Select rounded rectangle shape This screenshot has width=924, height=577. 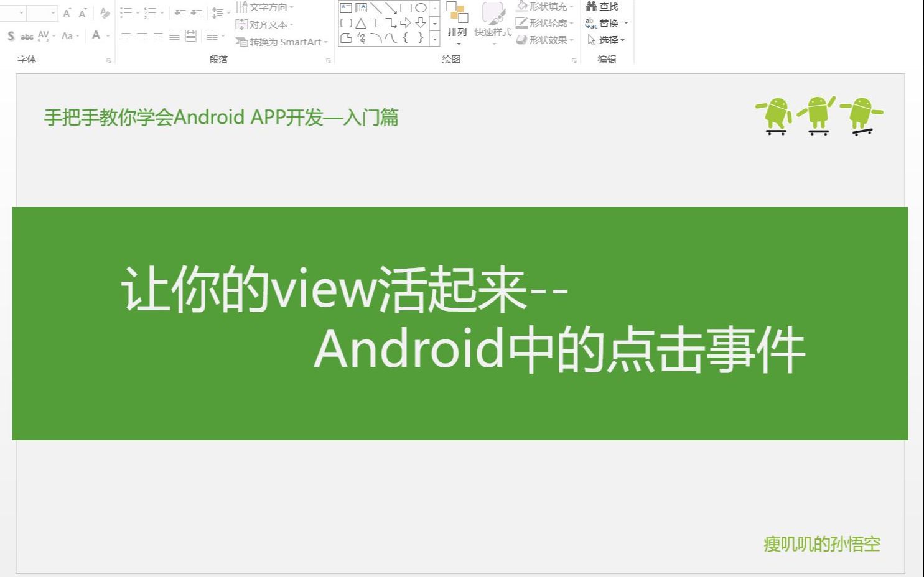[x=346, y=23]
